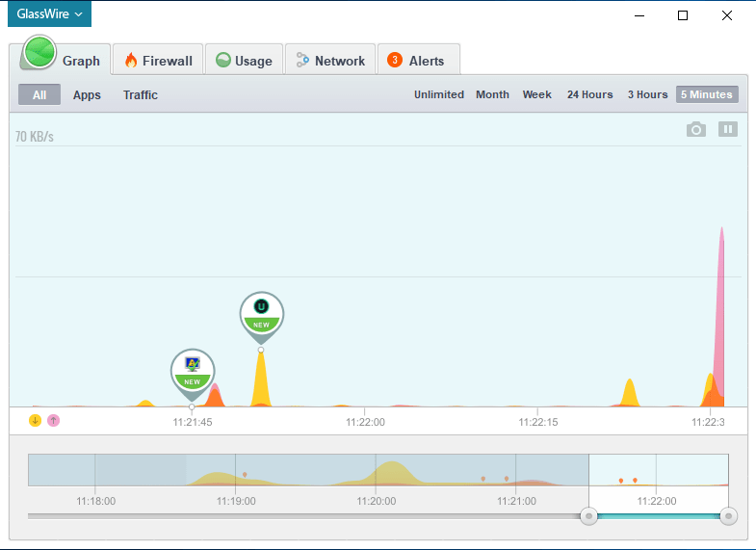The height and width of the screenshot is (550, 756).
Task: Set time range to Month
Action: pyautogui.click(x=492, y=94)
